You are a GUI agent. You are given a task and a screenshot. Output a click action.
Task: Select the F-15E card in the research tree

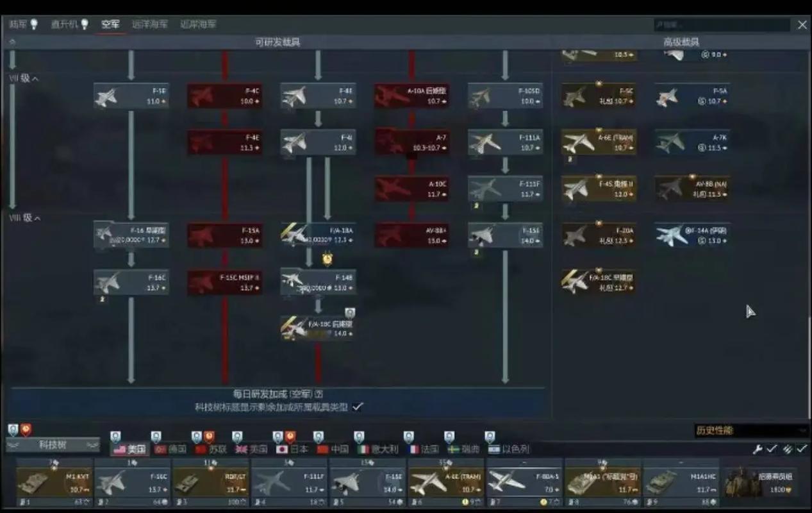(505, 235)
